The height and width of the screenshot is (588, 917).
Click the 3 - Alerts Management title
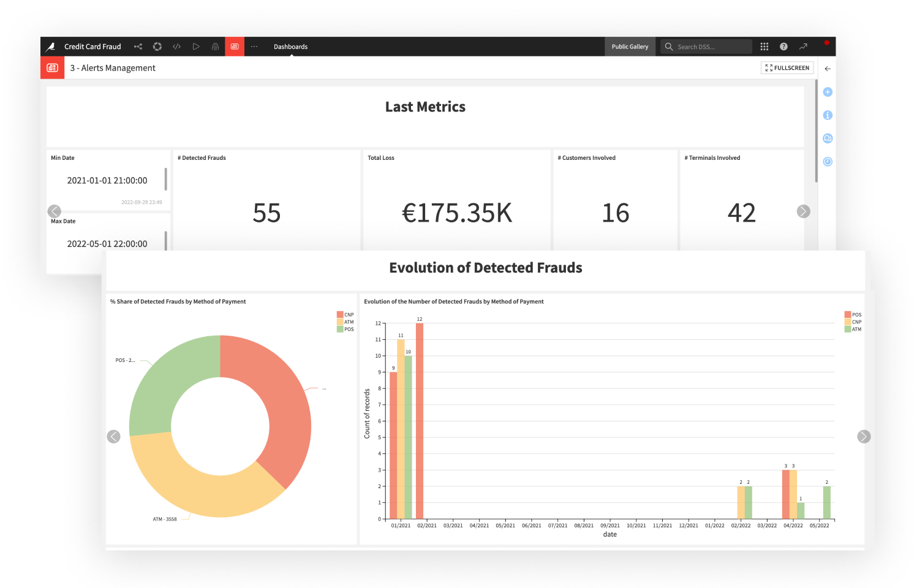(113, 68)
